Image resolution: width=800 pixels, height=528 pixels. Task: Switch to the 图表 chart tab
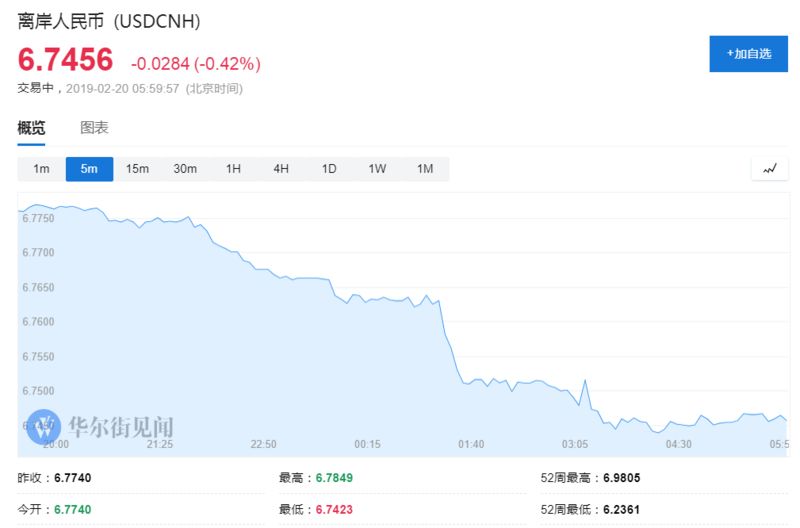click(94, 128)
